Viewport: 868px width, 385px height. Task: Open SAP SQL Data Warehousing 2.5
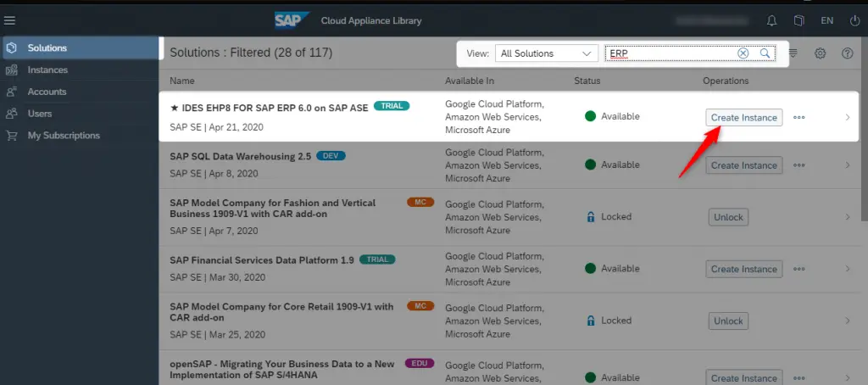[240, 156]
